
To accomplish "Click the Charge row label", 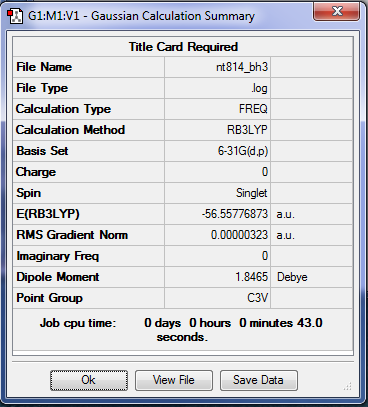I will [x=36, y=172].
